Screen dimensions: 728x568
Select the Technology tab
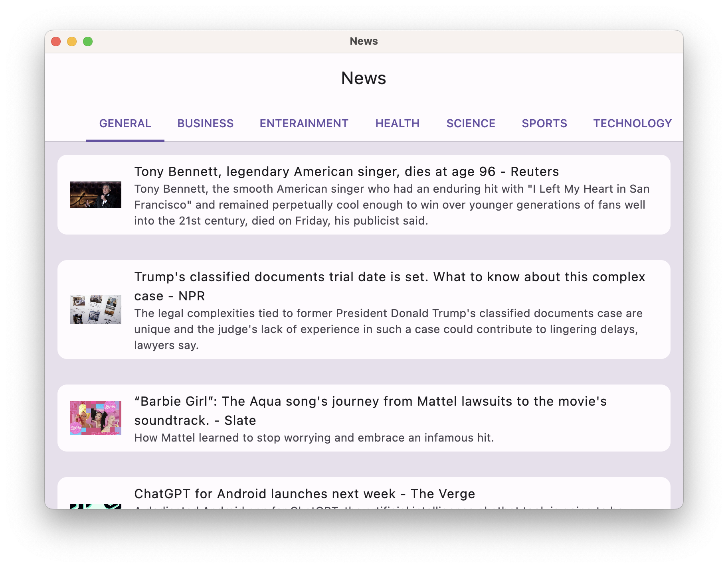632,124
